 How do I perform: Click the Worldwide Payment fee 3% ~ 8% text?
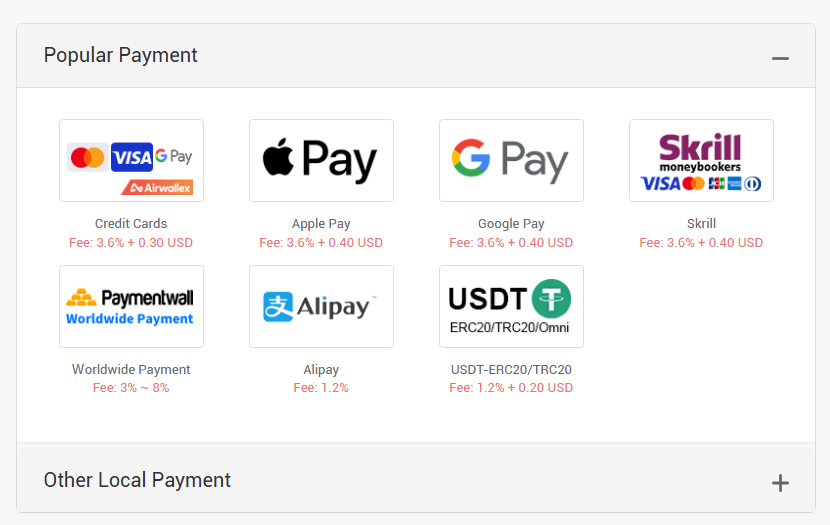pyautogui.click(x=131, y=388)
